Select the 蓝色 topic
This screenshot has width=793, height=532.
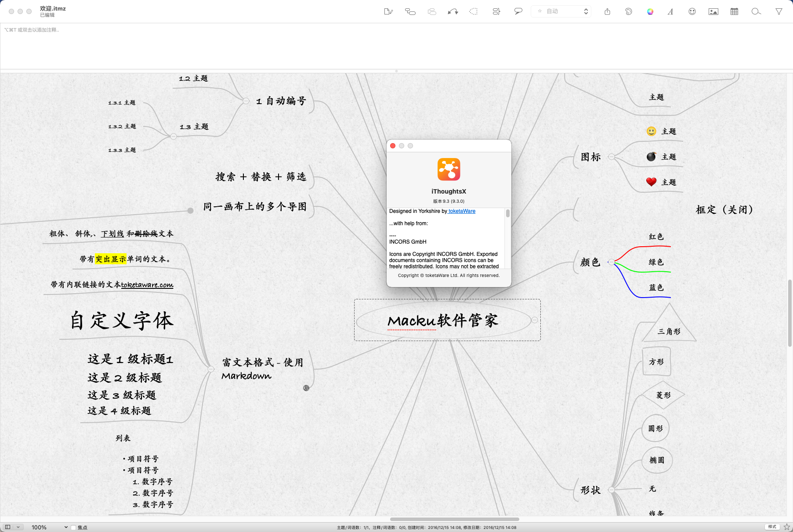pos(656,288)
